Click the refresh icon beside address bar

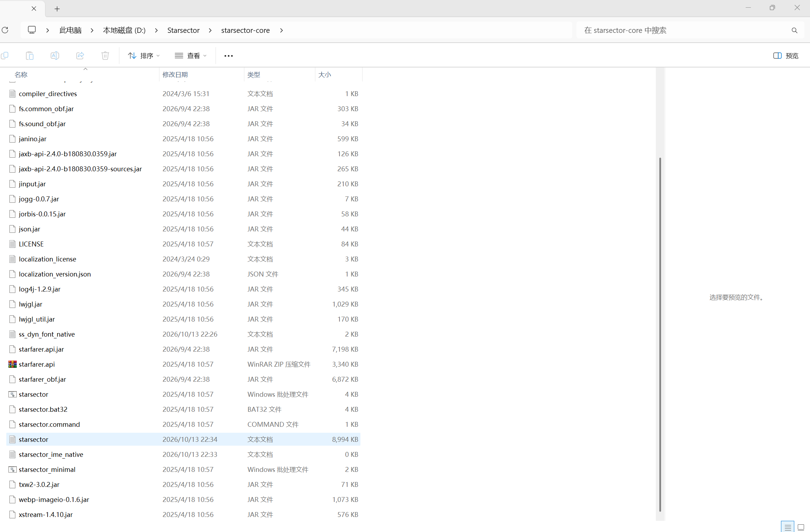pyautogui.click(x=5, y=30)
